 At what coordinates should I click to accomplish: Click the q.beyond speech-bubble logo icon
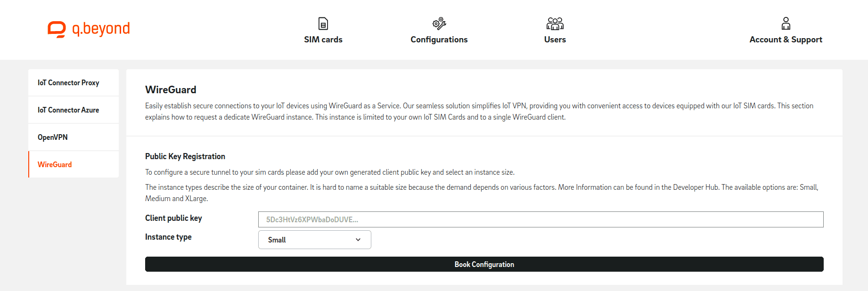tap(57, 29)
